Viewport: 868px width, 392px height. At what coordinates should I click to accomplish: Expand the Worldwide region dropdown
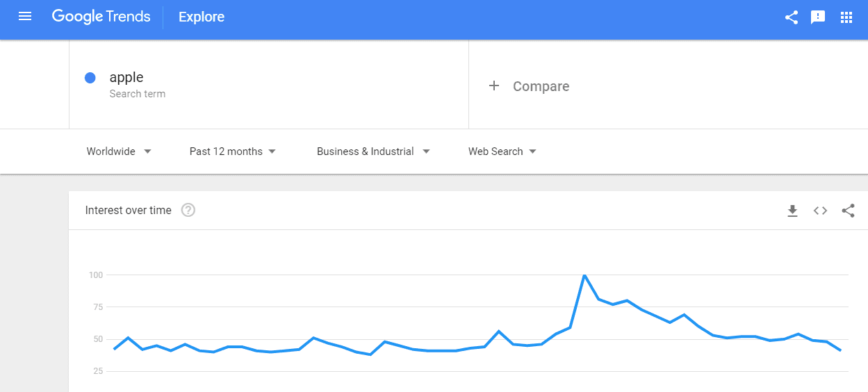click(x=119, y=152)
